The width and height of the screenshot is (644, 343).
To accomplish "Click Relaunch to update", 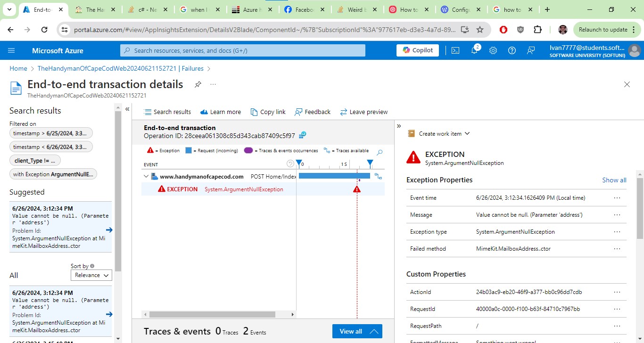I will pos(607,29).
